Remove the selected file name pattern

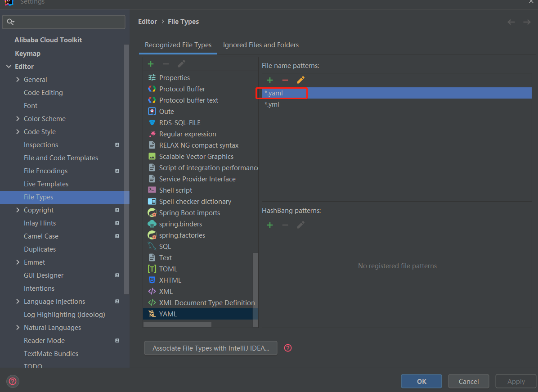[x=285, y=80]
